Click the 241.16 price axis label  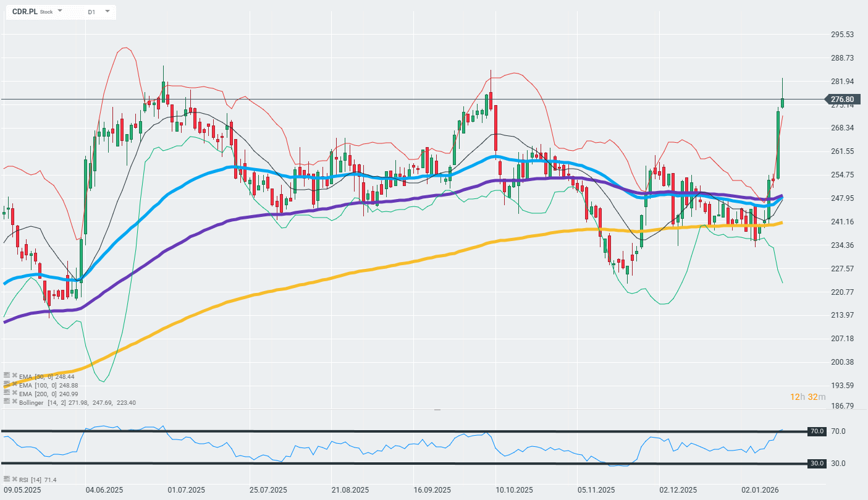pyautogui.click(x=843, y=222)
